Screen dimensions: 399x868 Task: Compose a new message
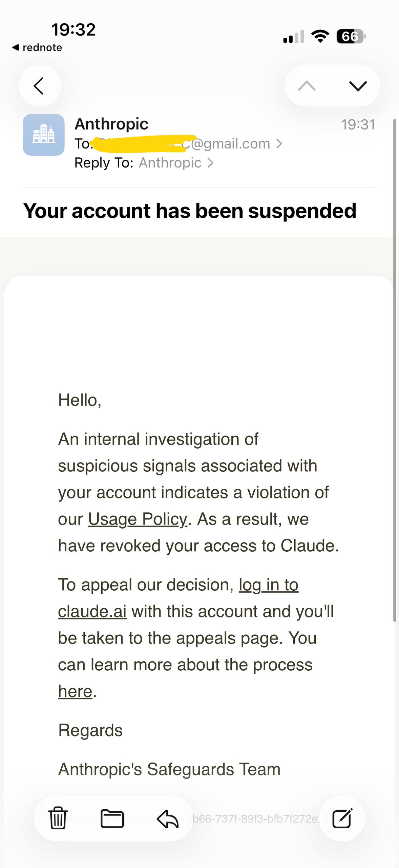coord(342,818)
